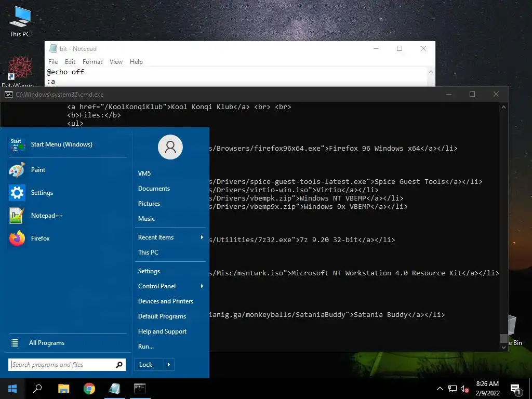
Task: Open the Notepad Format menu
Action: pyautogui.click(x=92, y=62)
